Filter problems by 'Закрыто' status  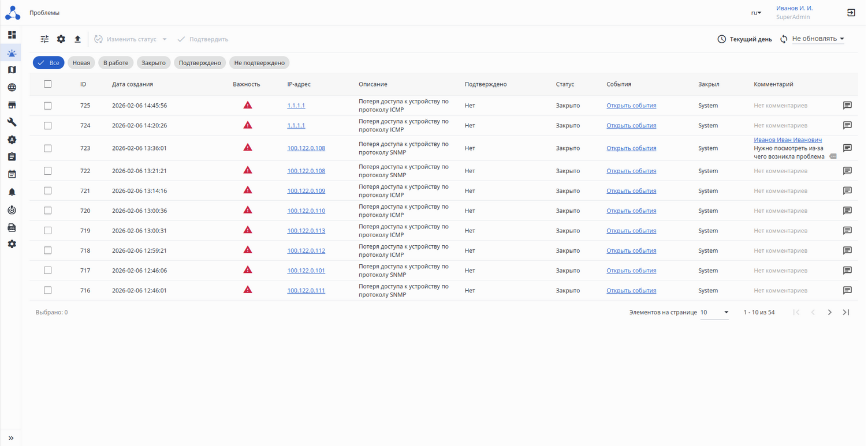[154, 63]
